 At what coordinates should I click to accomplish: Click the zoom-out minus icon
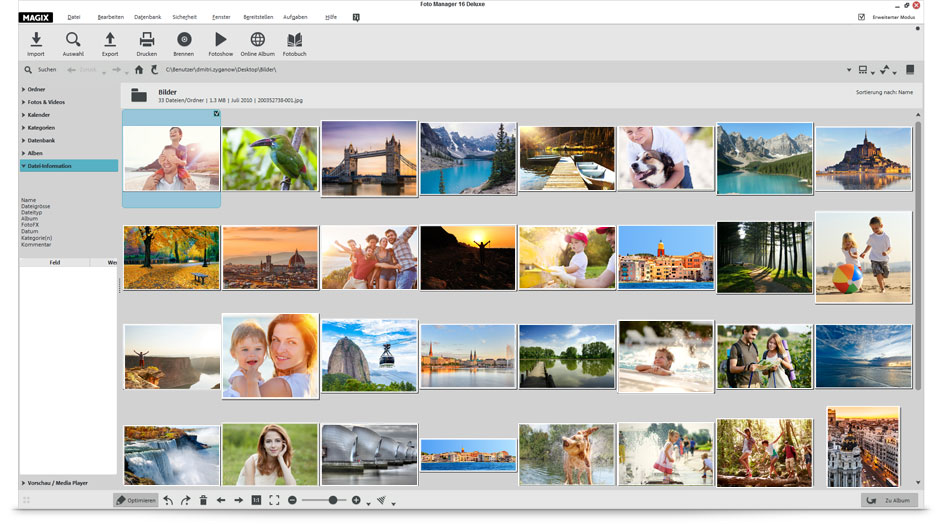tap(293, 500)
